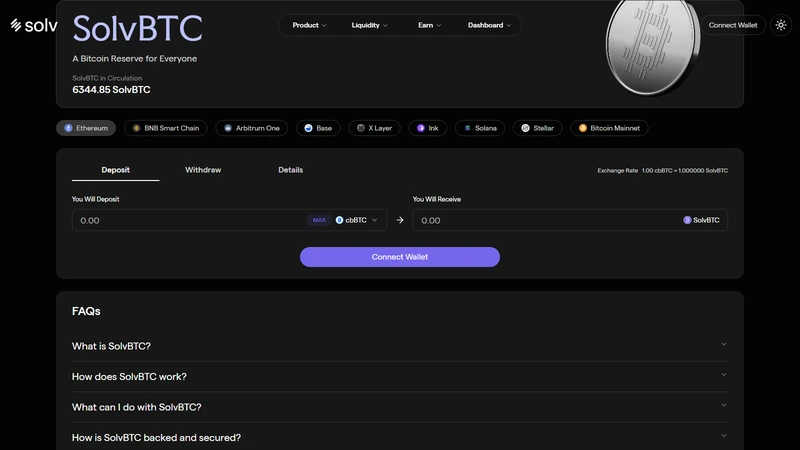This screenshot has width=800, height=450.
Task: Expand the 'What is SolvBTC?' FAQ
Action: pyautogui.click(x=400, y=346)
